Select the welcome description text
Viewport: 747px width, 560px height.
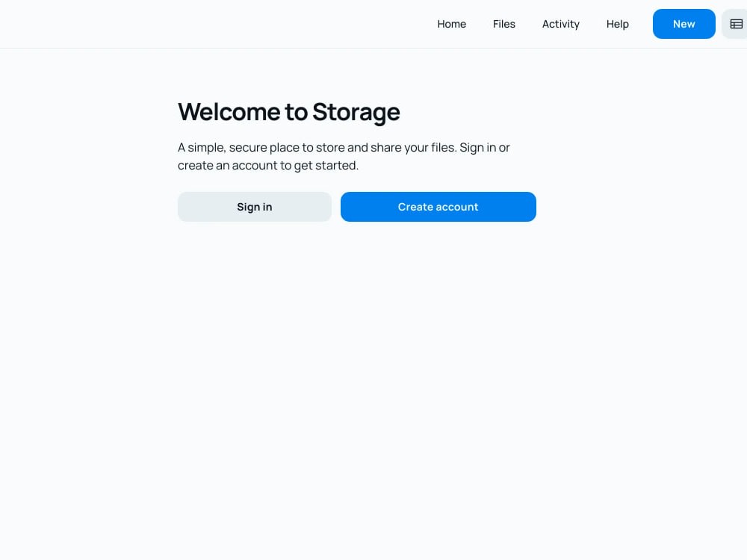[x=344, y=156]
